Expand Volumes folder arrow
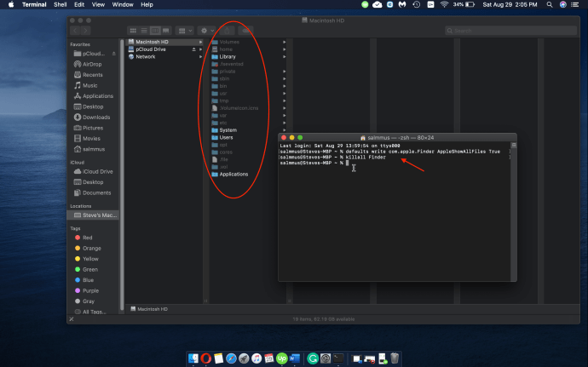 point(285,42)
